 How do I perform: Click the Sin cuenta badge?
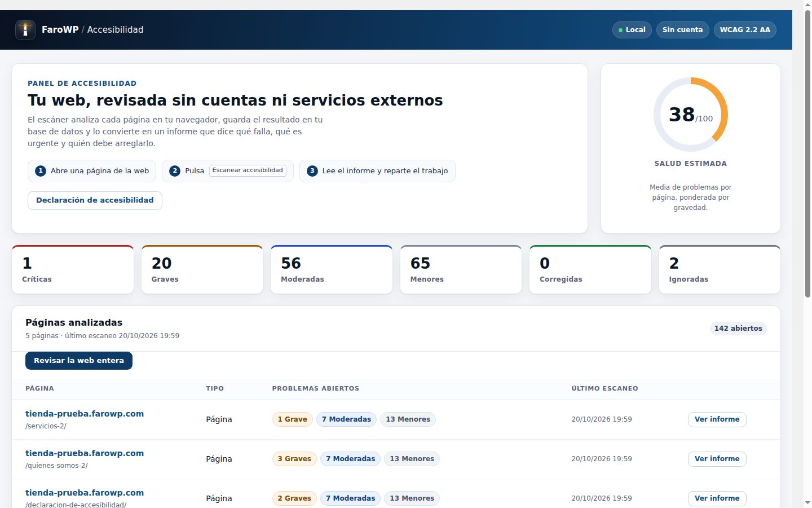[682, 30]
